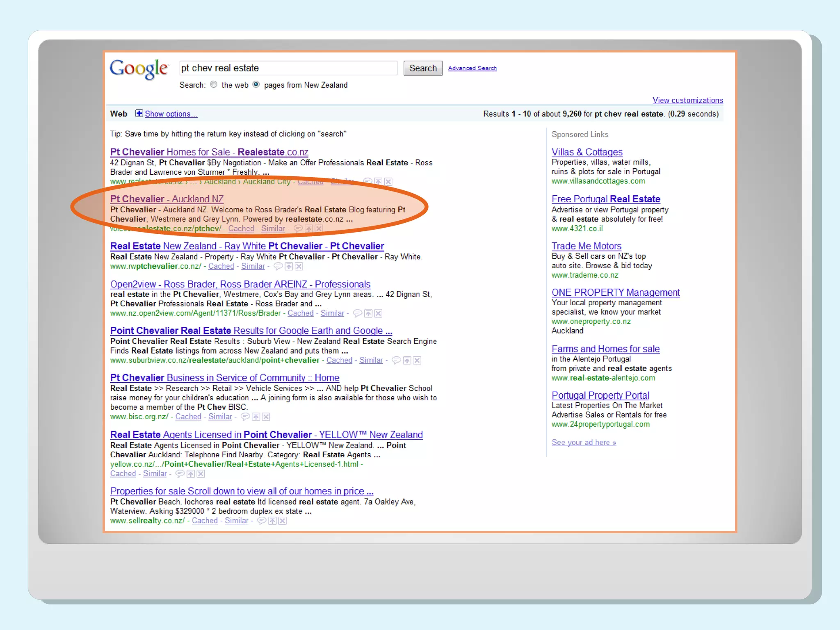This screenshot has width=840, height=630.
Task: Promote the Ray White Pt Chevalier result
Action: (289, 267)
